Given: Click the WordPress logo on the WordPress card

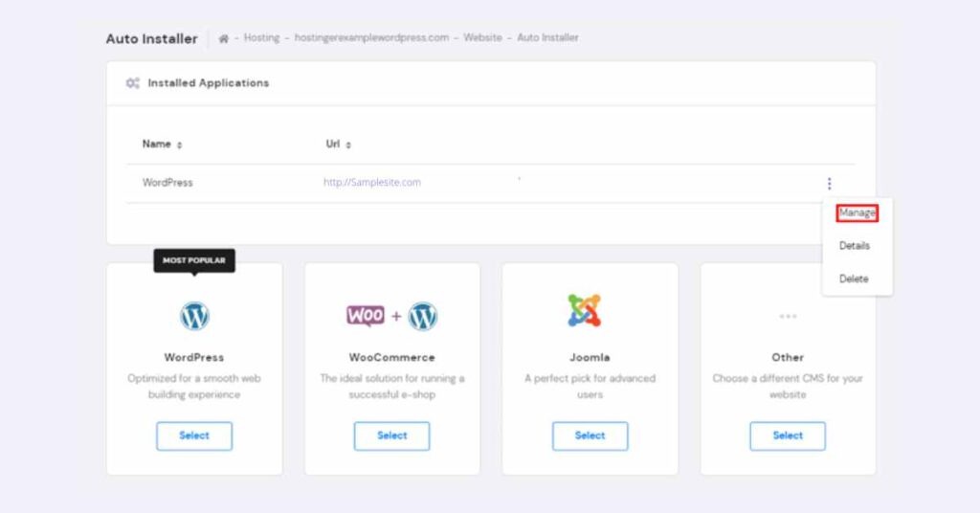Looking at the screenshot, I should pos(194,316).
